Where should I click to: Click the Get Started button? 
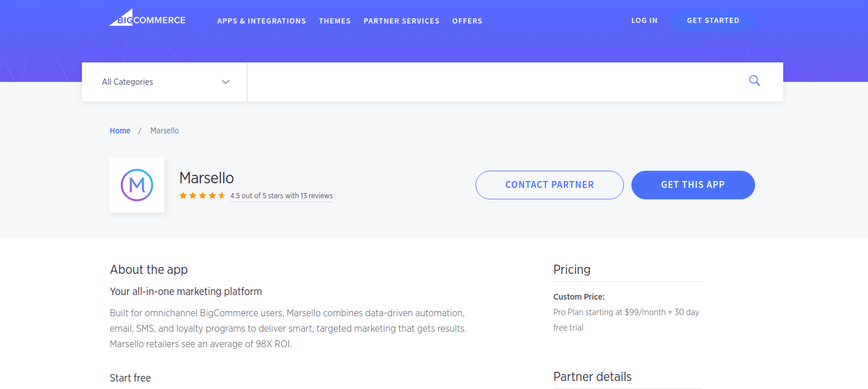coord(713,20)
